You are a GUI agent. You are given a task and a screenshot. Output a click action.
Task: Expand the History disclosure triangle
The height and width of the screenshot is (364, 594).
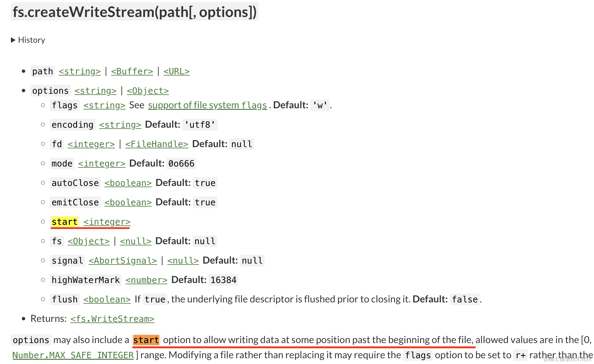13,40
